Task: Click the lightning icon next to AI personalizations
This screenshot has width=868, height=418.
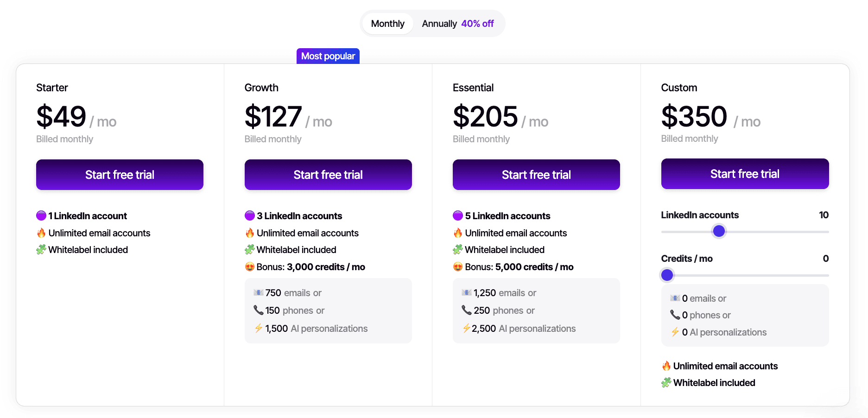Action: tap(258, 328)
